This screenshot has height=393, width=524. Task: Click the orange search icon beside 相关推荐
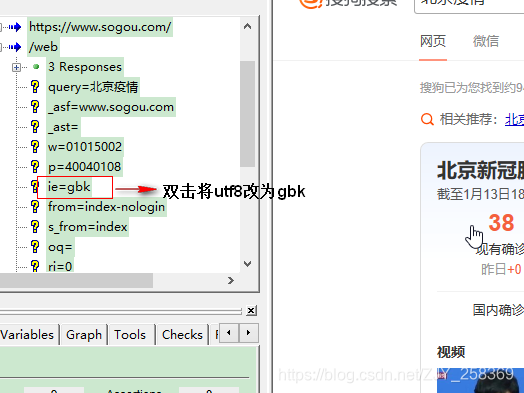tap(427, 119)
